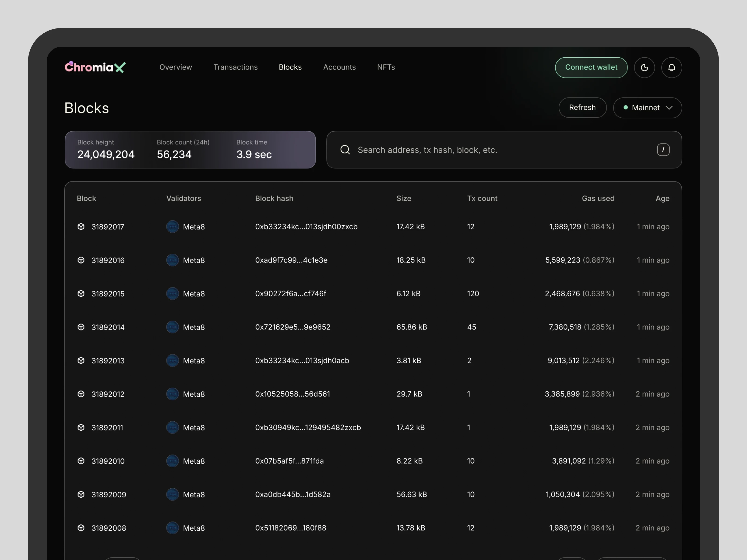Click cube icon beside block 31892008
The image size is (747, 560).
[x=81, y=528]
